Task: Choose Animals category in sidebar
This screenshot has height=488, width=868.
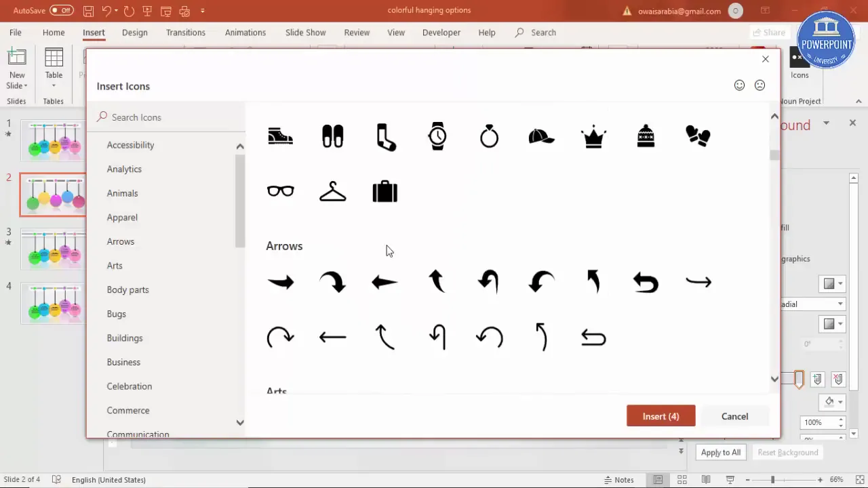Action: click(122, 193)
